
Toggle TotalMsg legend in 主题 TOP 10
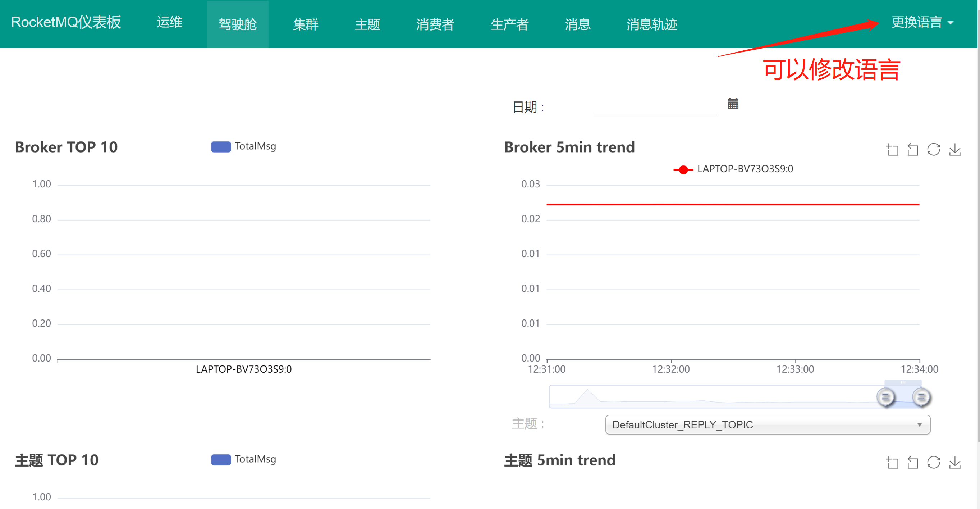243,459
